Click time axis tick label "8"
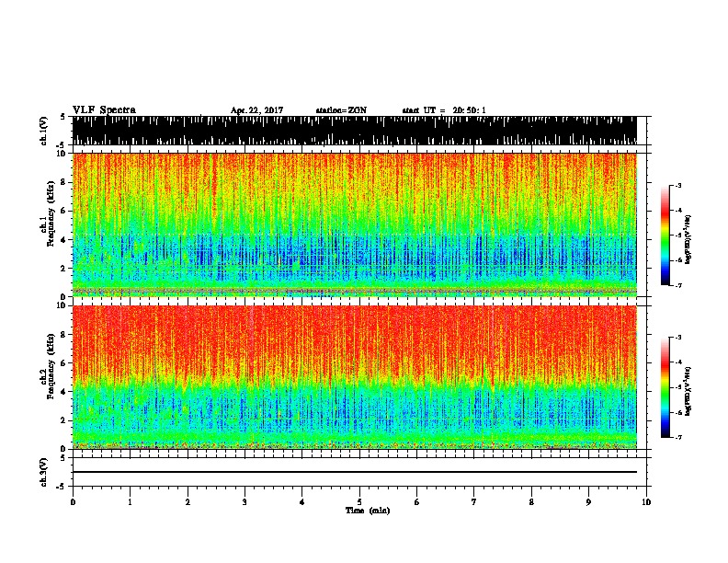Image resolution: width=728 pixels, height=563 pixels. (531, 502)
